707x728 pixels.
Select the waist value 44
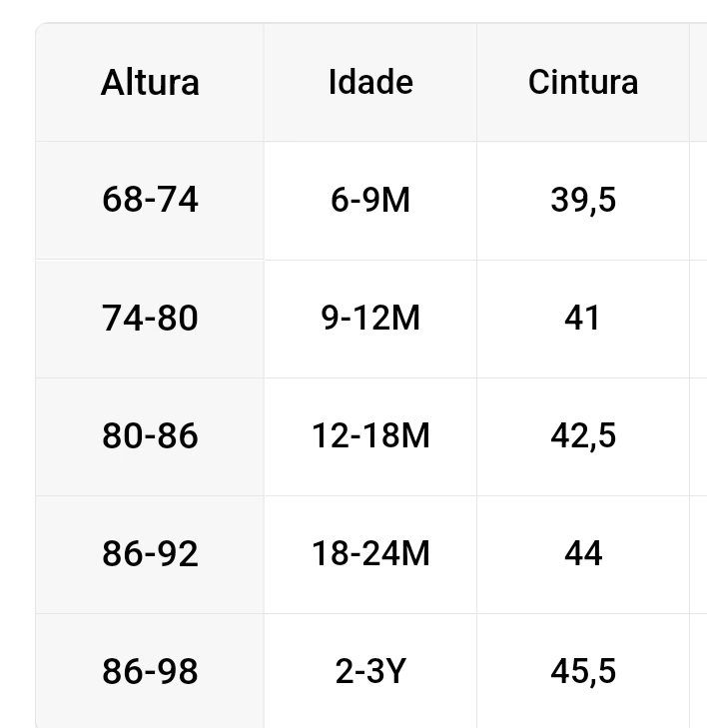tap(583, 554)
